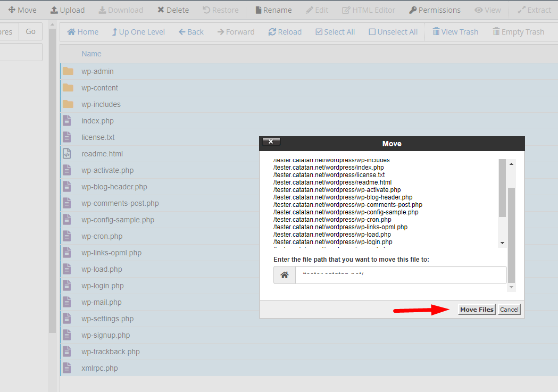558x392 pixels.
Task: Click Empty Trash button
Action: tap(519, 32)
